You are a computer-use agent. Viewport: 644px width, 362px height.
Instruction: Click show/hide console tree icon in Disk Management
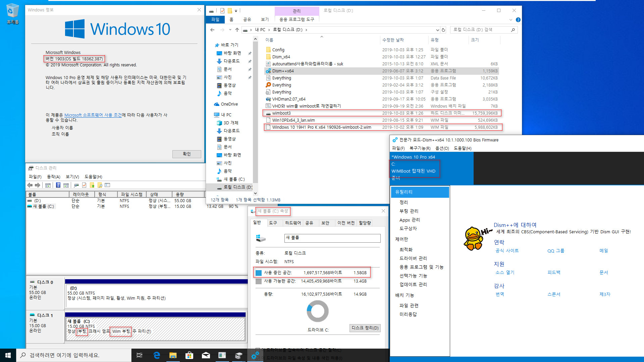(x=48, y=185)
